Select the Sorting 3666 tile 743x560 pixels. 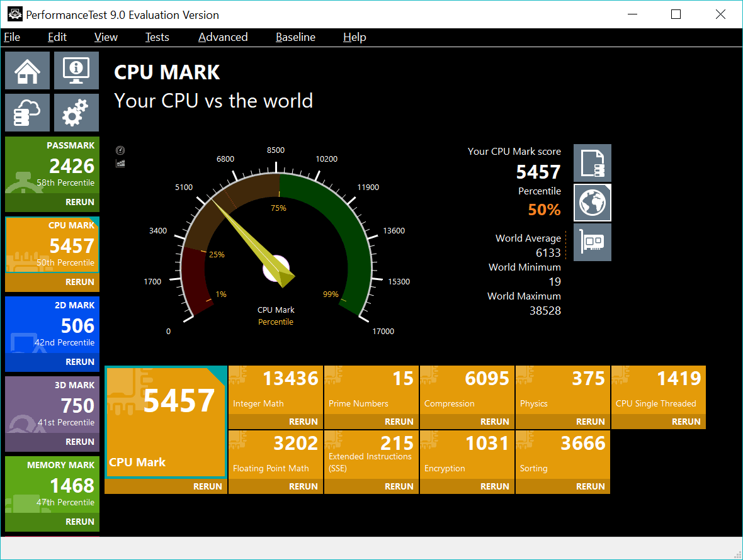tap(563, 455)
